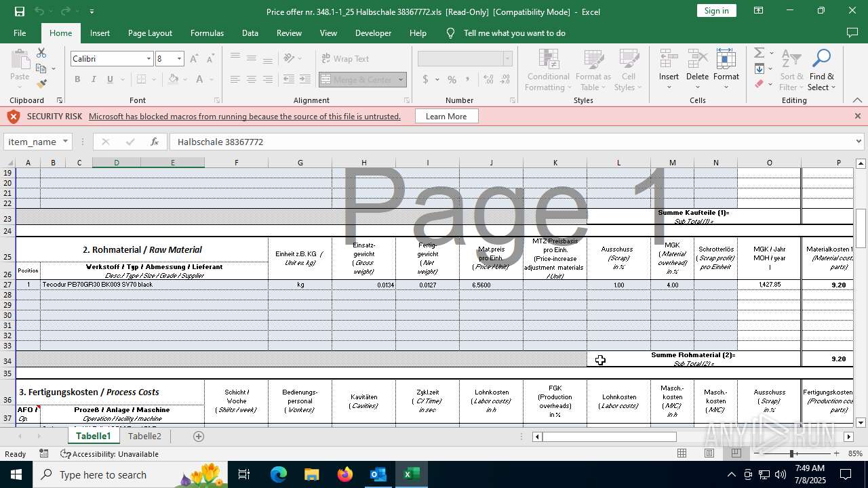Click the zoom slider

click(x=792, y=453)
